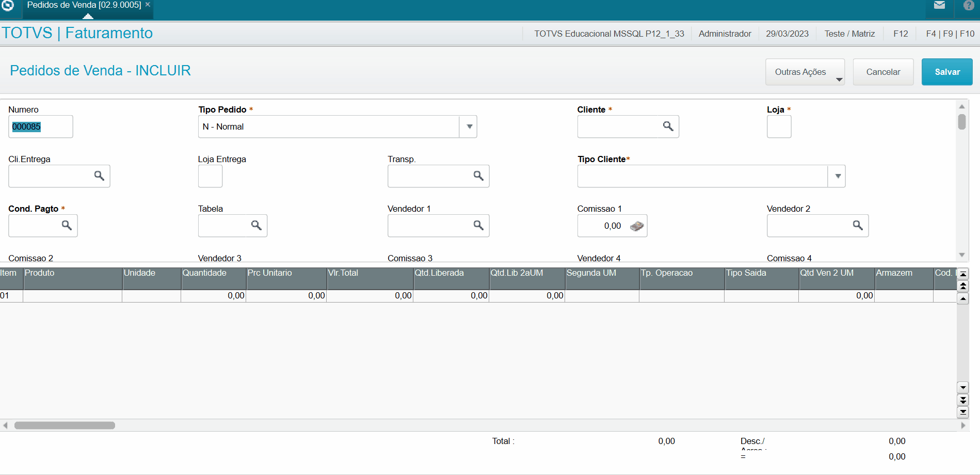Click the Produto cell in item 01 row
This screenshot has height=475, width=980.
(x=72, y=296)
